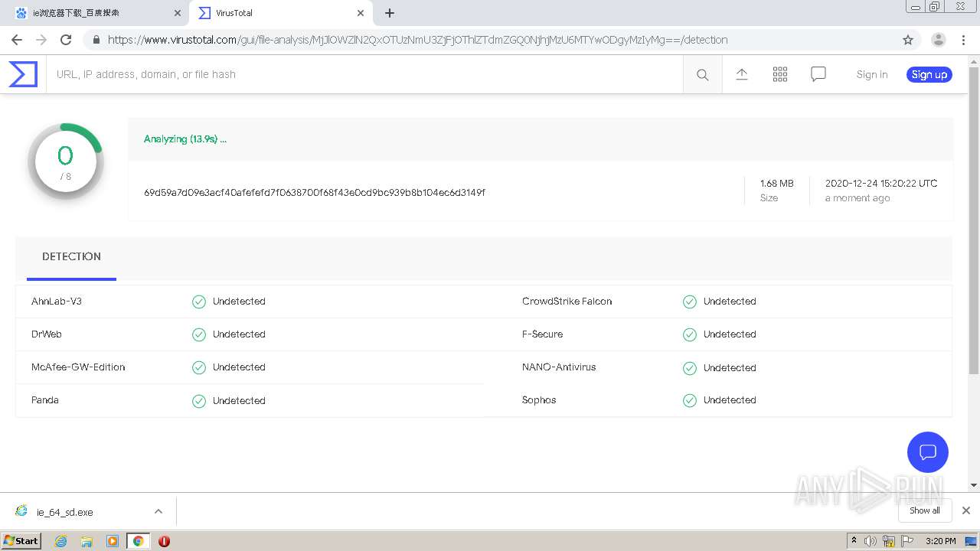
Task: Click the Analyzing status text
Action: point(185,139)
